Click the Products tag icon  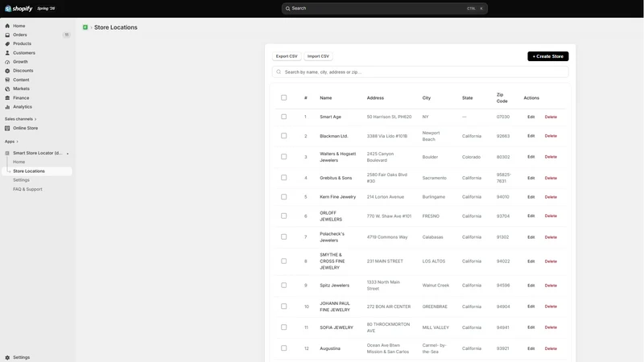pos(7,43)
